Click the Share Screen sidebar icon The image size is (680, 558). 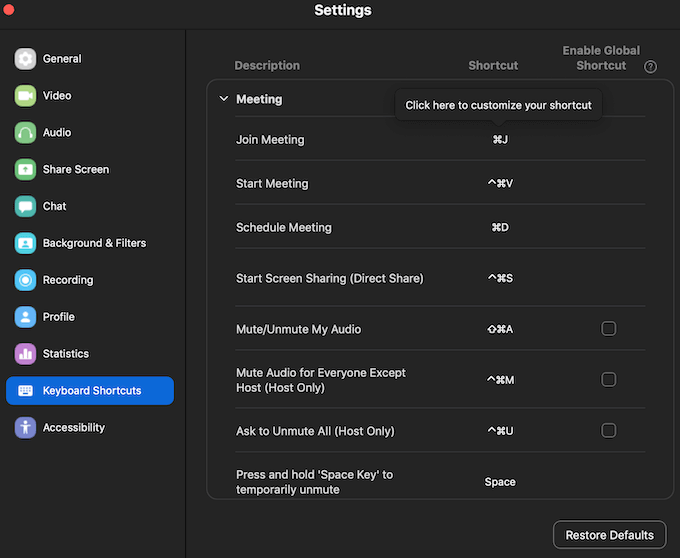(25, 170)
